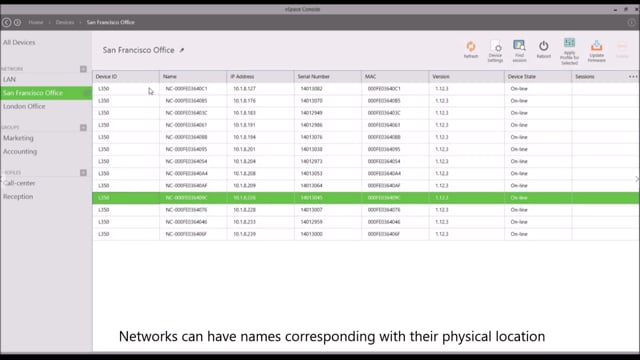This screenshot has height=360, width=640.
Task: Select device row with IP 10.1.8.233
Action: [366, 222]
